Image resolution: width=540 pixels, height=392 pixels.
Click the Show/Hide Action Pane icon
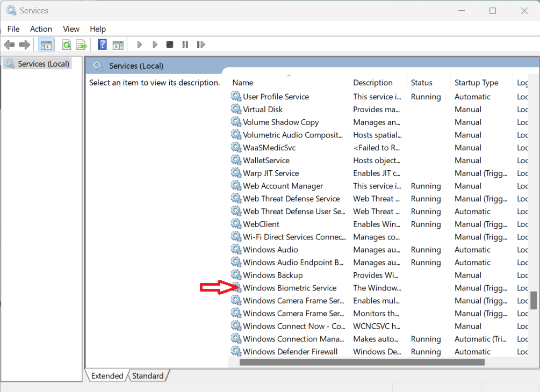point(118,45)
